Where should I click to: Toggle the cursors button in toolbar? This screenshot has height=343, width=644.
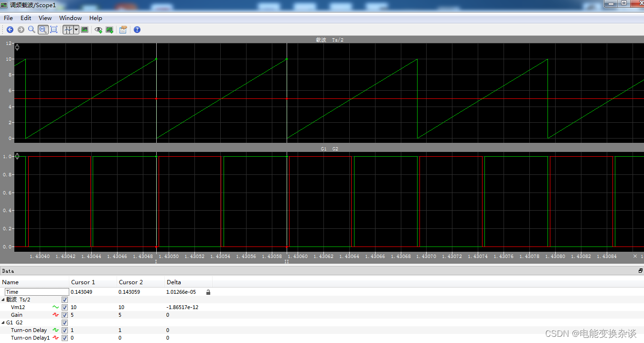click(68, 30)
